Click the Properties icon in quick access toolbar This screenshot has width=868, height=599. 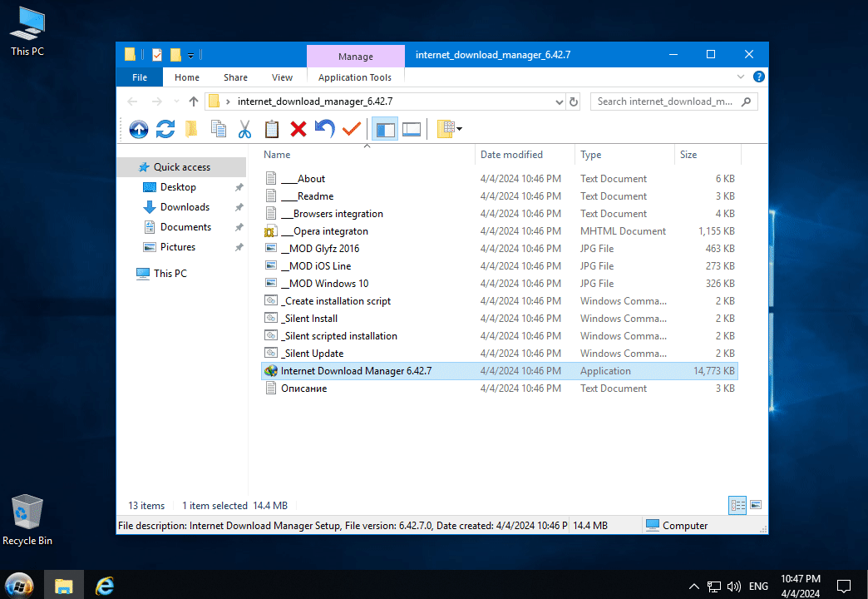(157, 54)
